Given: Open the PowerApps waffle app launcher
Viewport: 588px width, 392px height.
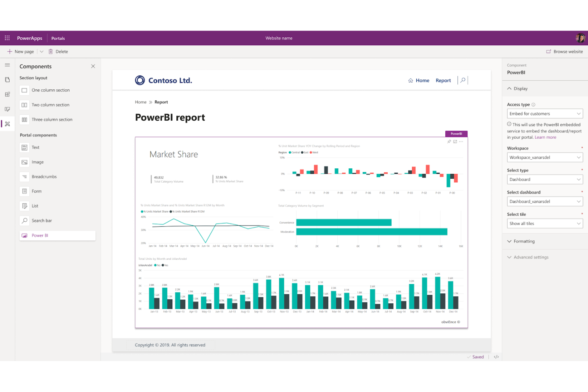Looking at the screenshot, I should (6, 38).
